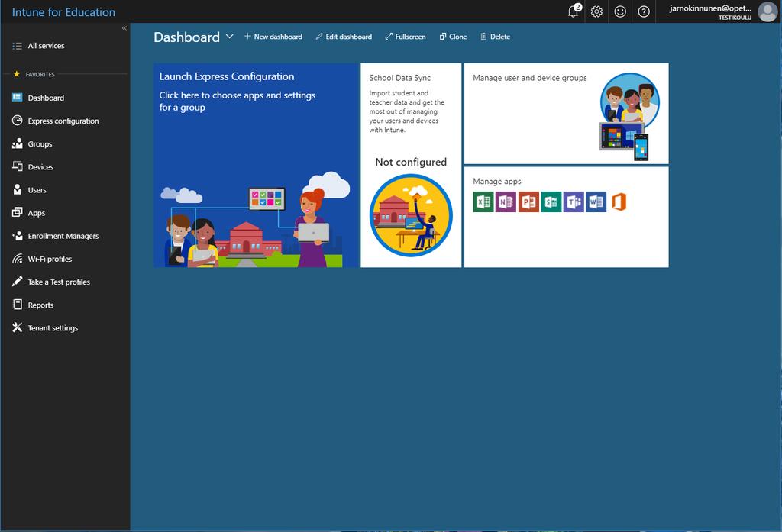The image size is (782, 532).
Task: Click the Apps windows icon in the sidebar
Action: pos(17,212)
